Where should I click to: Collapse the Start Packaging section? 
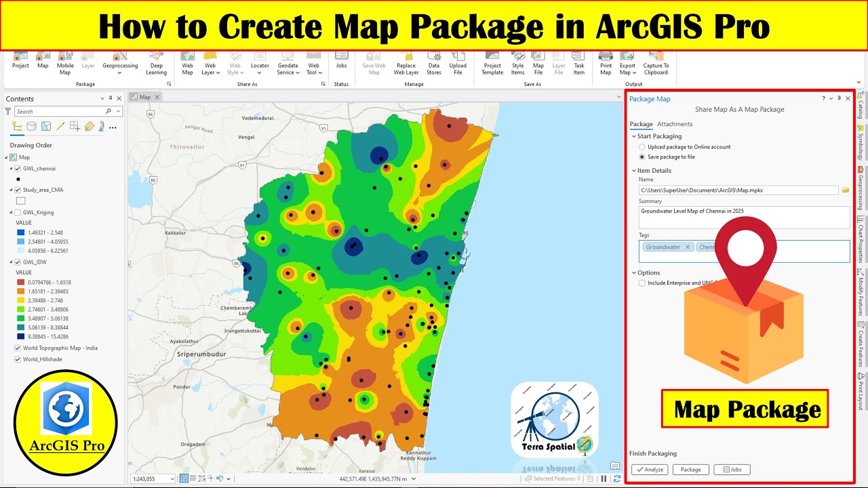tap(634, 136)
